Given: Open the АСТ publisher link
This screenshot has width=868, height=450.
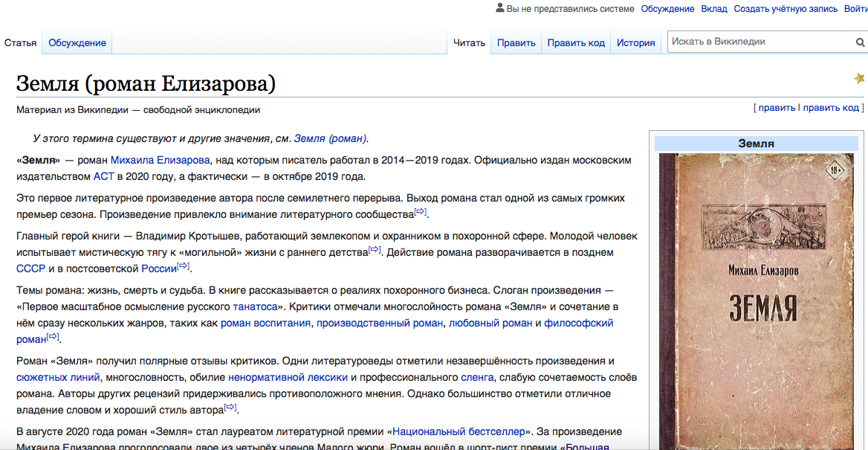Looking at the screenshot, I should click(103, 177).
